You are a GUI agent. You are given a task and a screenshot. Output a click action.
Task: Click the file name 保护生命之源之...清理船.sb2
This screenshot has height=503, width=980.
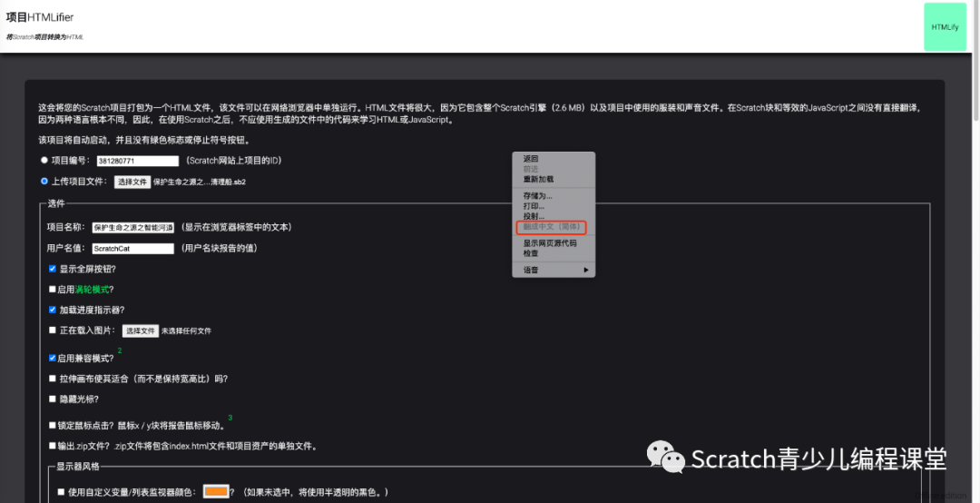pyautogui.click(x=200, y=182)
